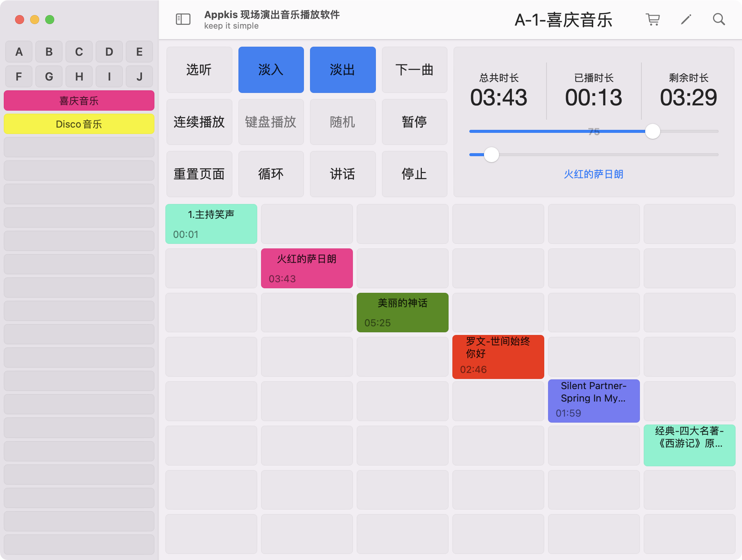Viewport: 742px width, 560px height.
Task: Open the Disco音乐 playlist page
Action: [79, 124]
